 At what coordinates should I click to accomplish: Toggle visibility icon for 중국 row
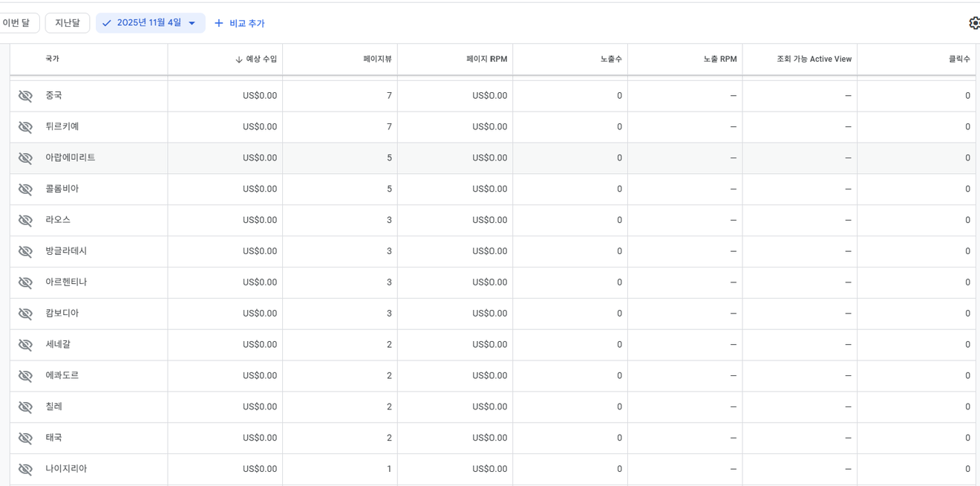point(25,96)
